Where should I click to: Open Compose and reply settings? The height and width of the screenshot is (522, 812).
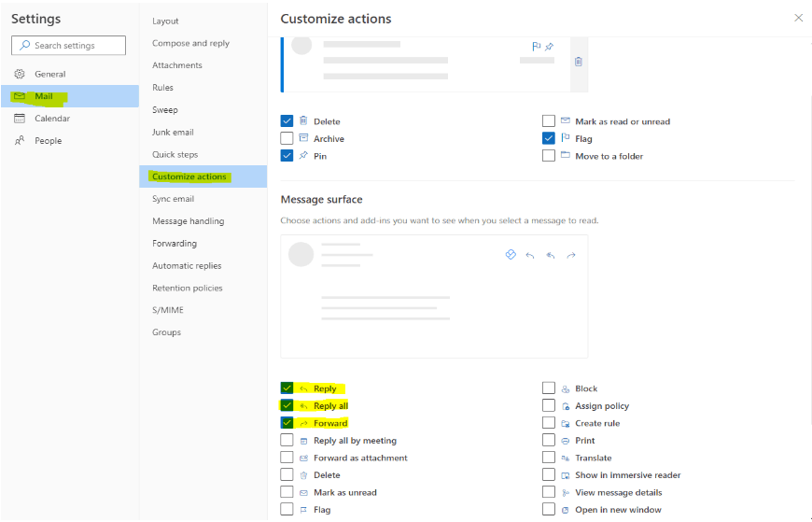click(x=203, y=43)
